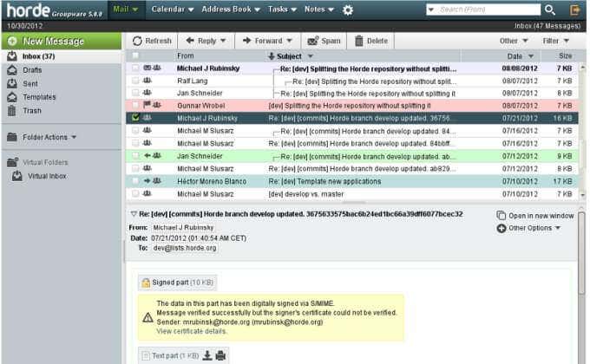Click View certificate details link
Image resolution: width=590 pixels, height=364 pixels.
[x=192, y=331]
